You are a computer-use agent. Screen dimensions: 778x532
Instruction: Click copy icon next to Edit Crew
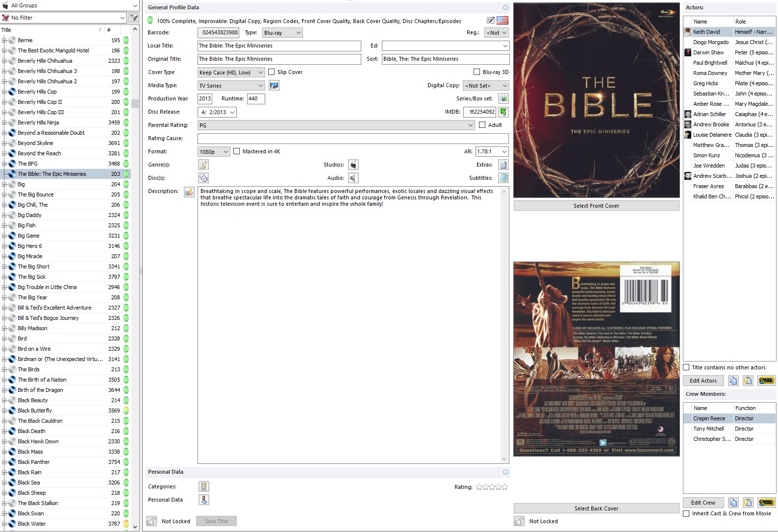tap(733, 503)
